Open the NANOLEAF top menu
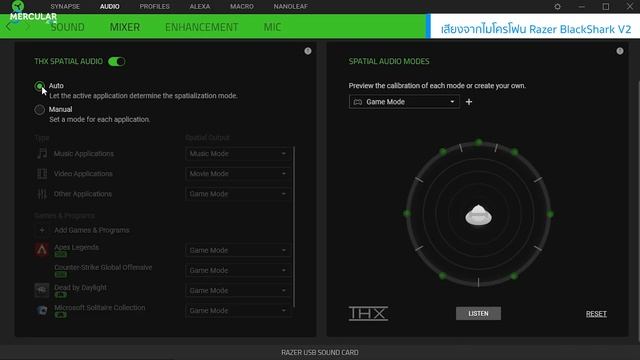The image size is (640, 360). coord(291,7)
